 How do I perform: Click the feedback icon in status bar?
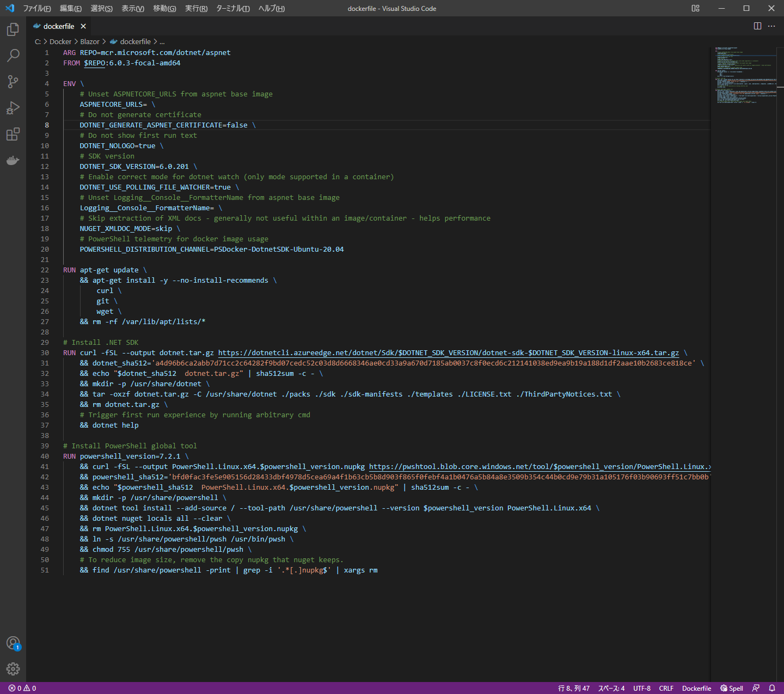[x=756, y=688]
